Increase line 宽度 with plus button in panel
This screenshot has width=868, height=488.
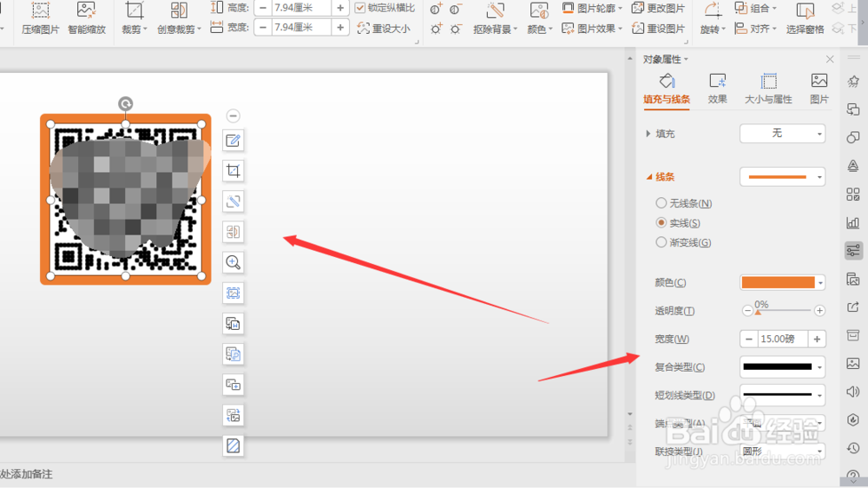817,339
